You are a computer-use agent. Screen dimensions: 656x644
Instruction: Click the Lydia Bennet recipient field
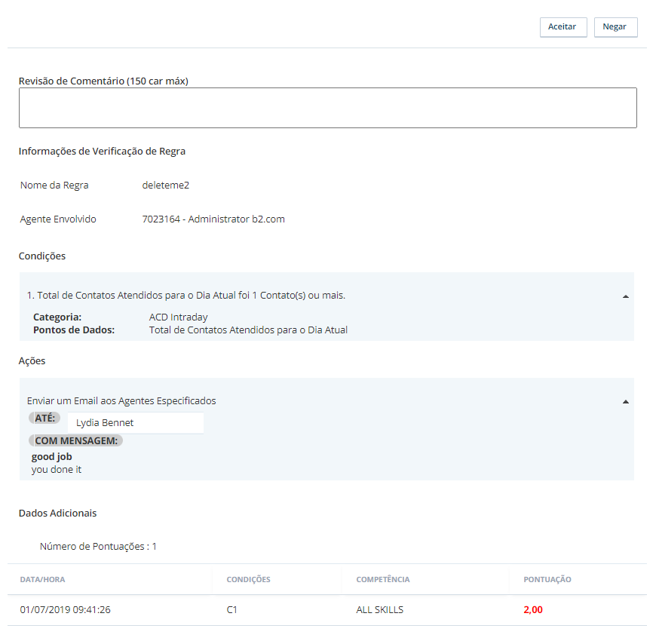coord(136,422)
